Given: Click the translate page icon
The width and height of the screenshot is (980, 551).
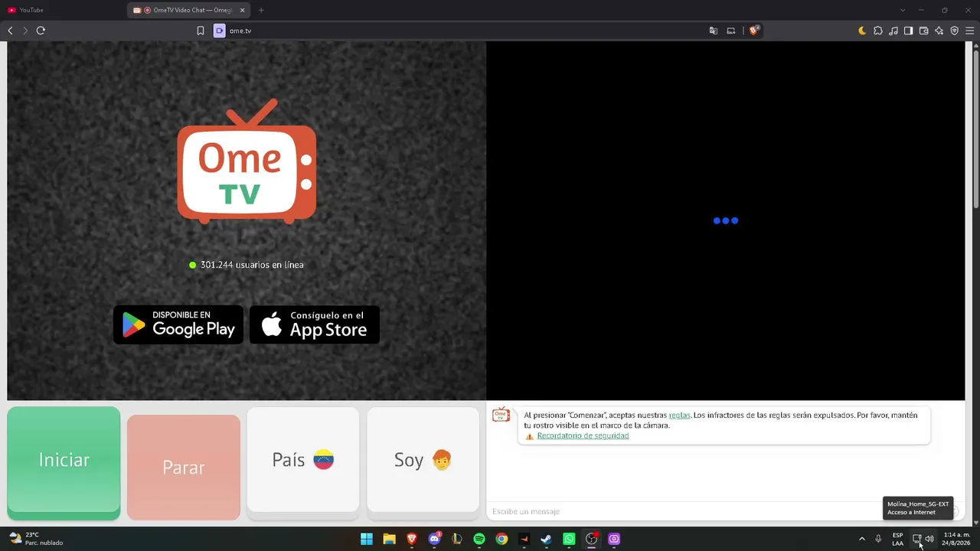Looking at the screenshot, I should pos(714,31).
